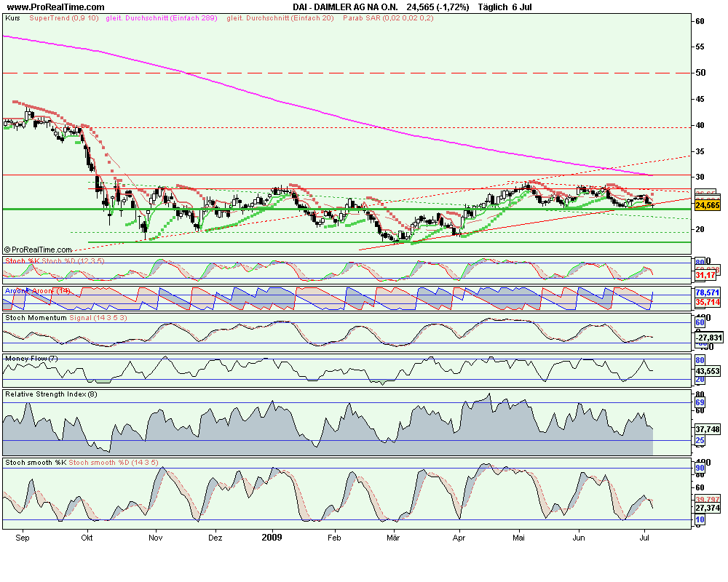Click the Signal (14 3 5 3) label

(x=98, y=318)
